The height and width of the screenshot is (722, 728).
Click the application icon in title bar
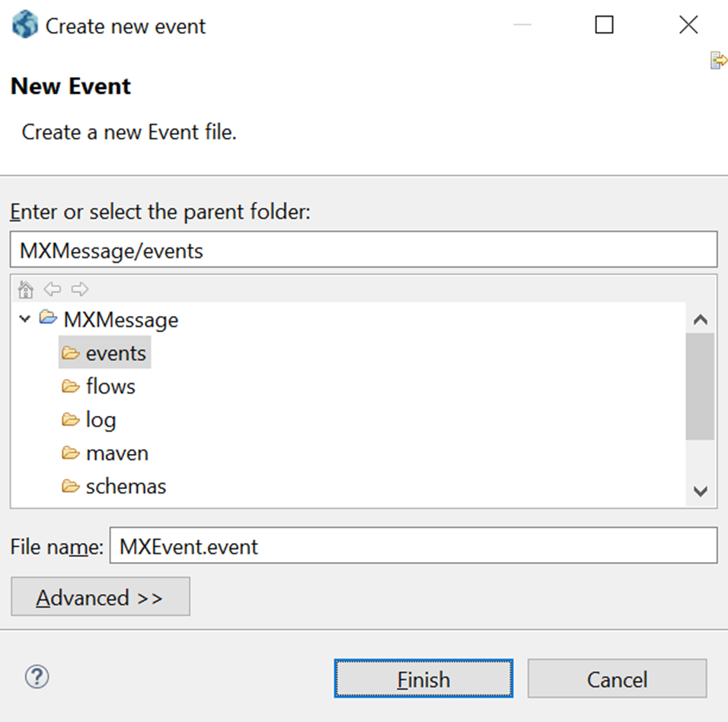pos(25,25)
